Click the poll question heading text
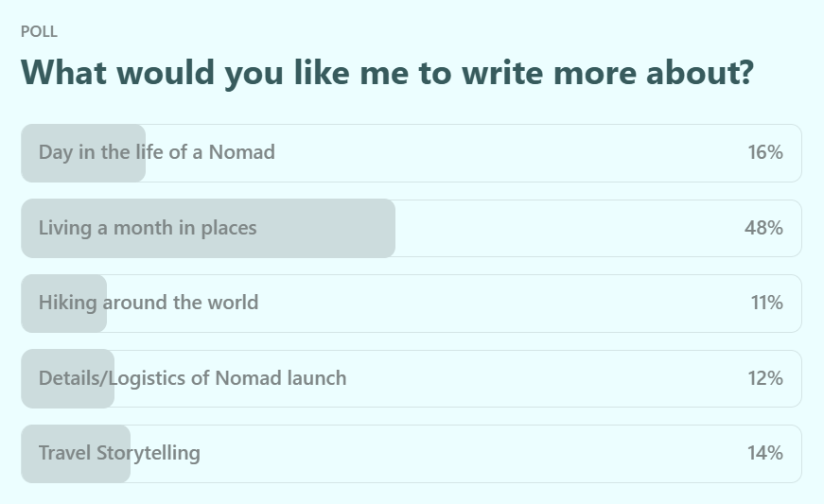 point(387,73)
